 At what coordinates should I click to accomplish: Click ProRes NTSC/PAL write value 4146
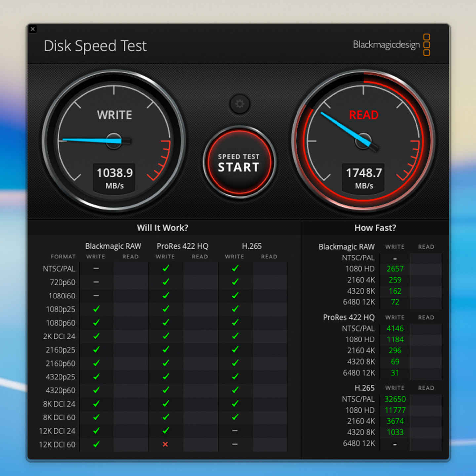tap(395, 329)
